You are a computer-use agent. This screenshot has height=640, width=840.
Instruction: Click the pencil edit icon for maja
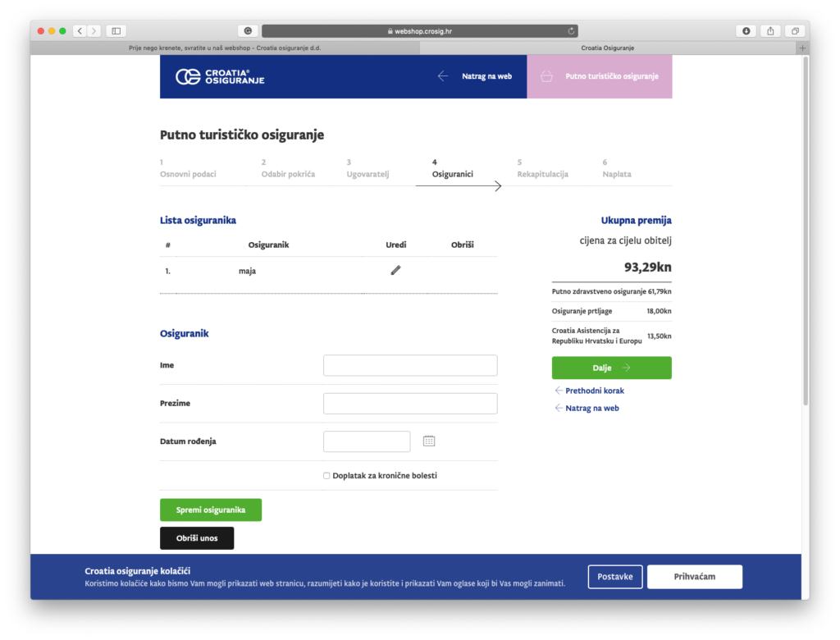click(395, 270)
